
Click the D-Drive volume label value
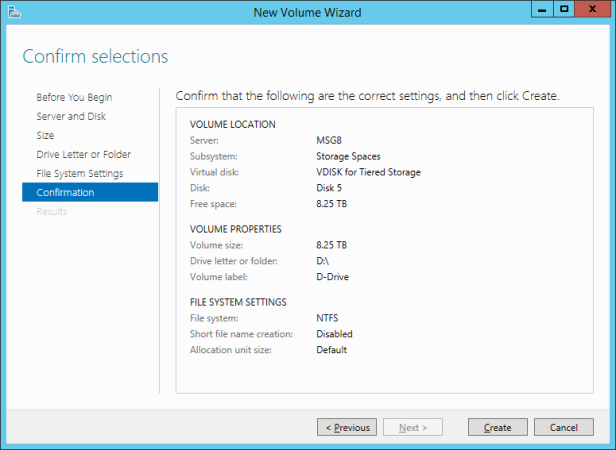click(x=335, y=277)
